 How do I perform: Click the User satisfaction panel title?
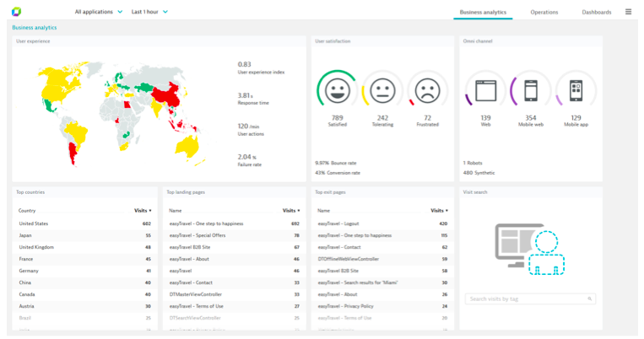[x=333, y=41]
